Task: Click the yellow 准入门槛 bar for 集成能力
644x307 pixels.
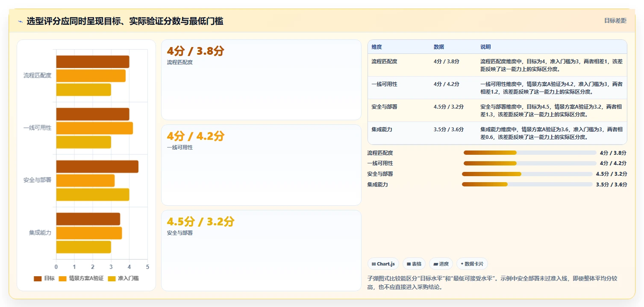Action: click(x=84, y=247)
